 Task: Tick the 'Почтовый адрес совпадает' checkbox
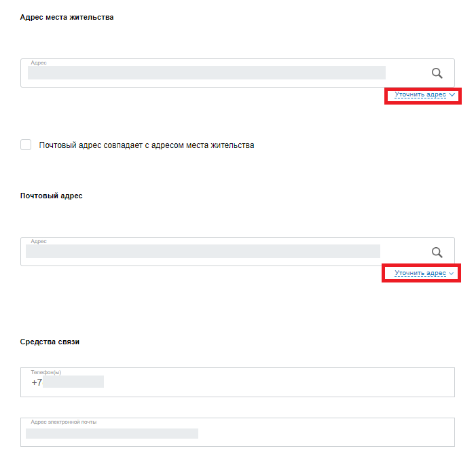coord(26,145)
